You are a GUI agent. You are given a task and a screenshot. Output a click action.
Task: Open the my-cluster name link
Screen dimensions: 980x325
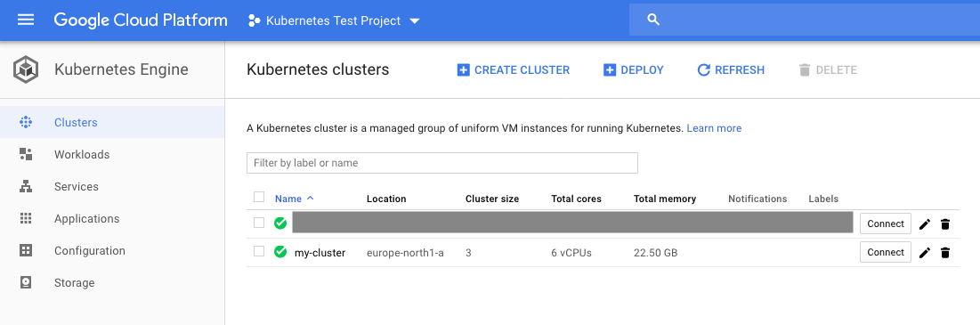[x=320, y=253]
